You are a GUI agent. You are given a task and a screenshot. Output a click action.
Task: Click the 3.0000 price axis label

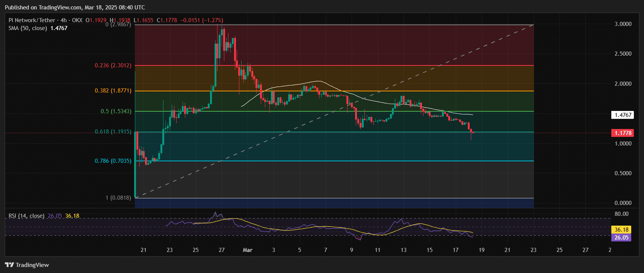623,24
